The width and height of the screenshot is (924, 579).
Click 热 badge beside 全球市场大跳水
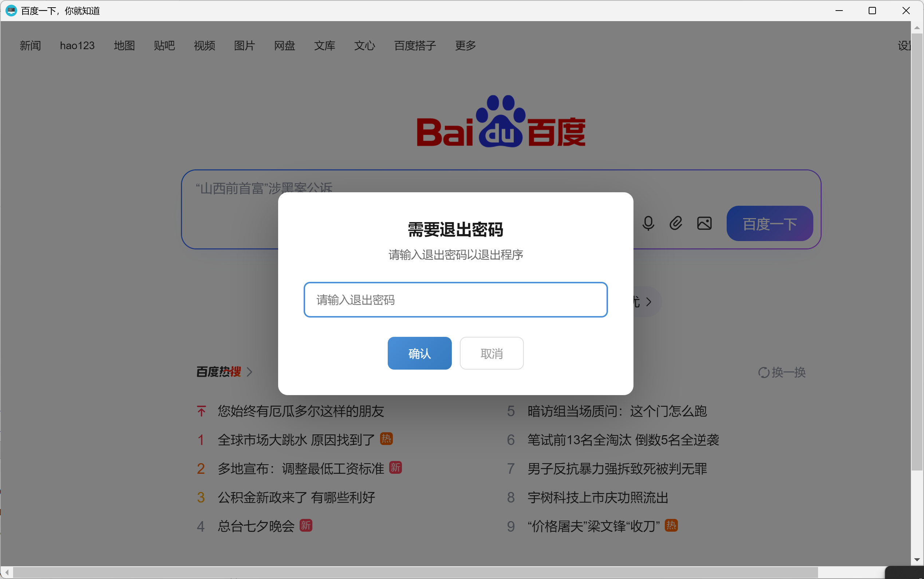click(386, 439)
